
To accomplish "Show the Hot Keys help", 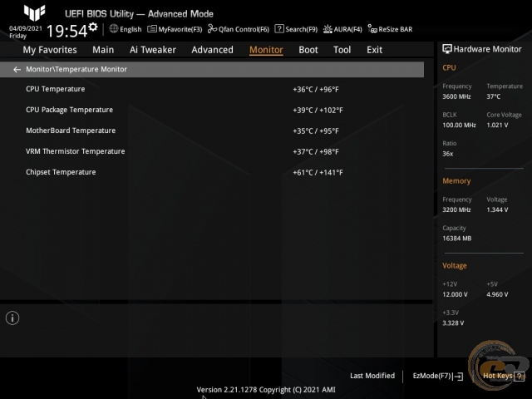I will coord(504,376).
